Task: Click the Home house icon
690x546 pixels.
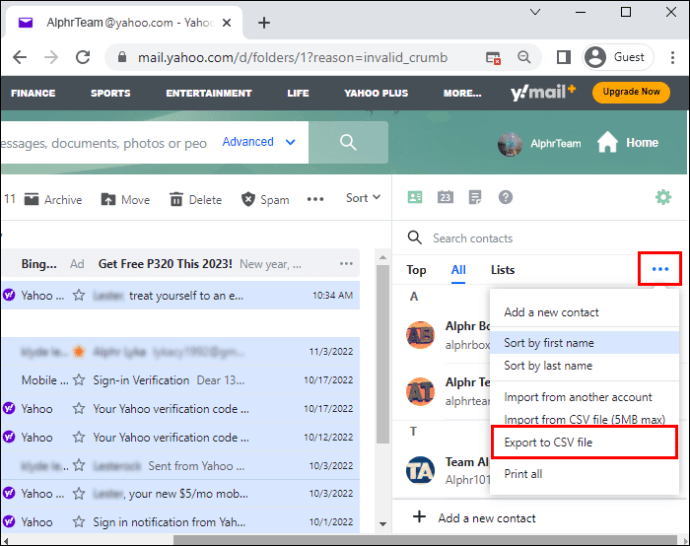Action: click(607, 142)
